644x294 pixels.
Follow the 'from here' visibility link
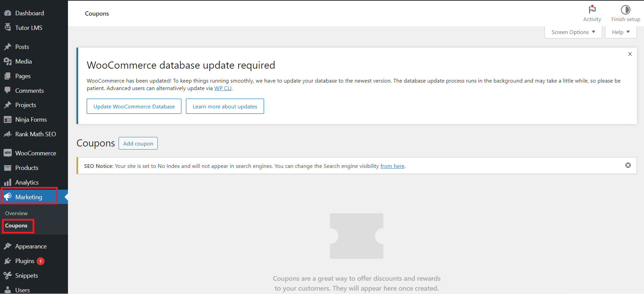[x=392, y=166]
